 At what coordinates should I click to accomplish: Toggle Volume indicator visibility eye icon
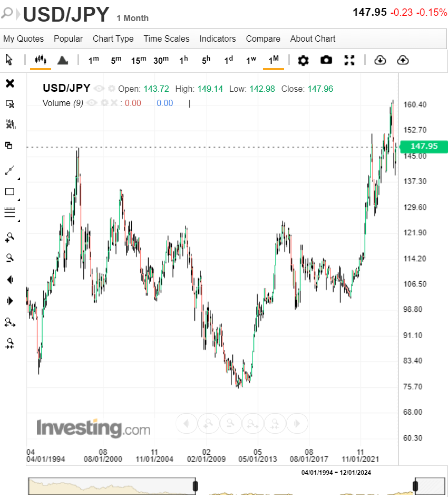(92, 103)
